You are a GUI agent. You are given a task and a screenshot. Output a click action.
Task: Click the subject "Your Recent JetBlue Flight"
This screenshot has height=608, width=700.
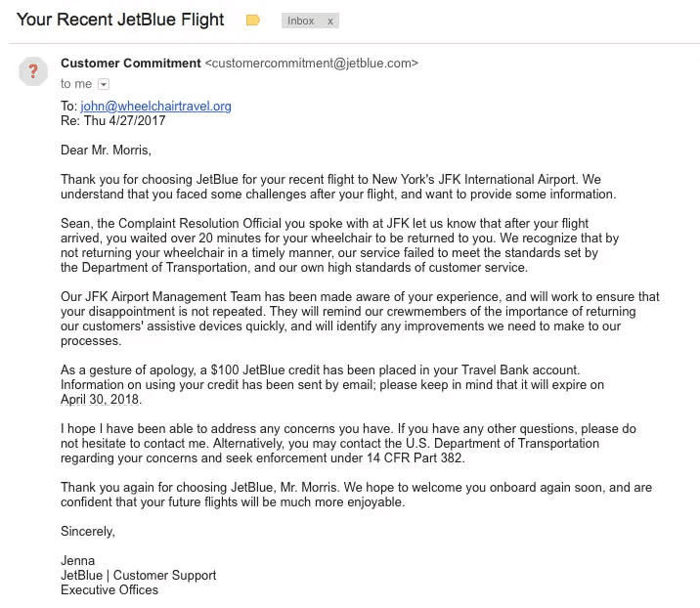(x=120, y=20)
